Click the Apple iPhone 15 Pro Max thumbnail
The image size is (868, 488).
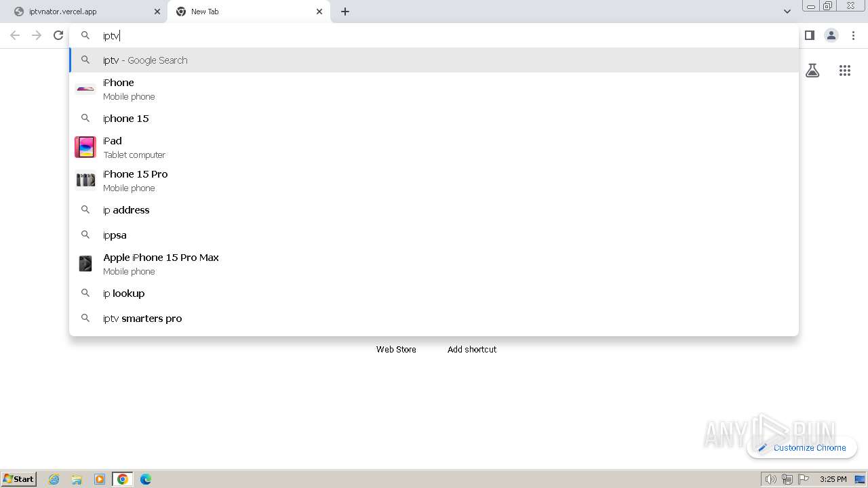(85, 264)
